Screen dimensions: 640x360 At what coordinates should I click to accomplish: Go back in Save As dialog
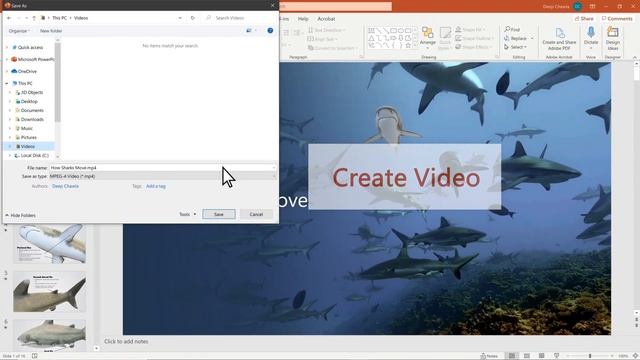pos(9,18)
